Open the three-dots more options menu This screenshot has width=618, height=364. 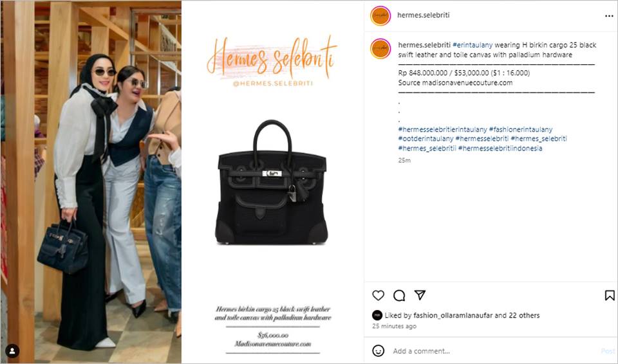(609, 16)
